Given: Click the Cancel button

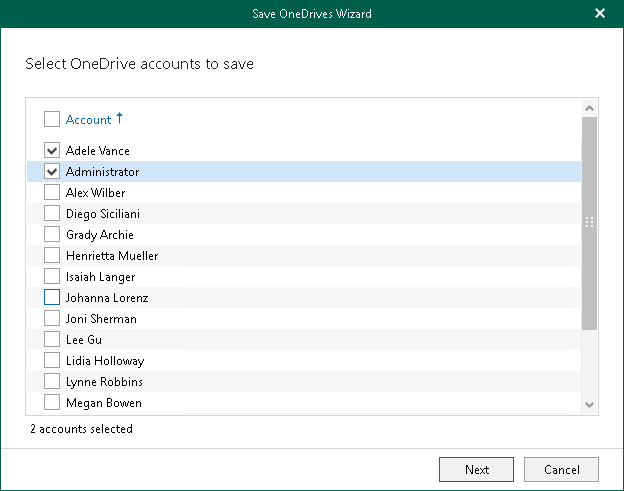Looking at the screenshot, I should [561, 469].
